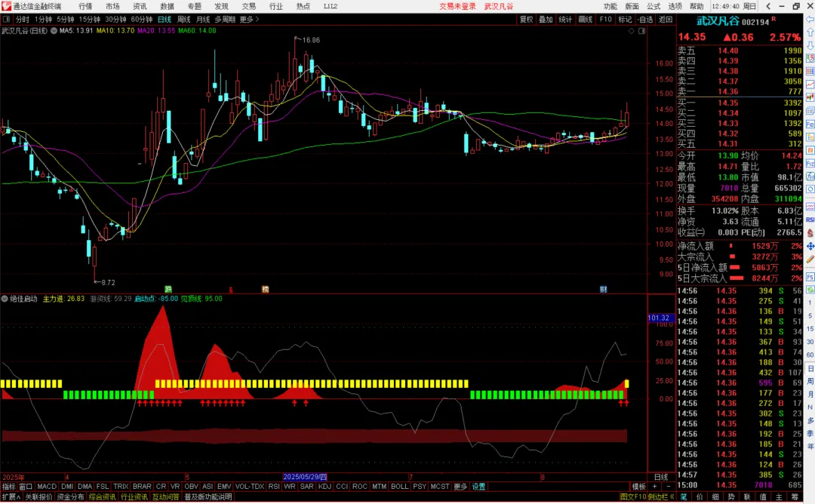The image size is (815, 504).
Task: Open the 资讯 menu
Action: pos(140,6)
